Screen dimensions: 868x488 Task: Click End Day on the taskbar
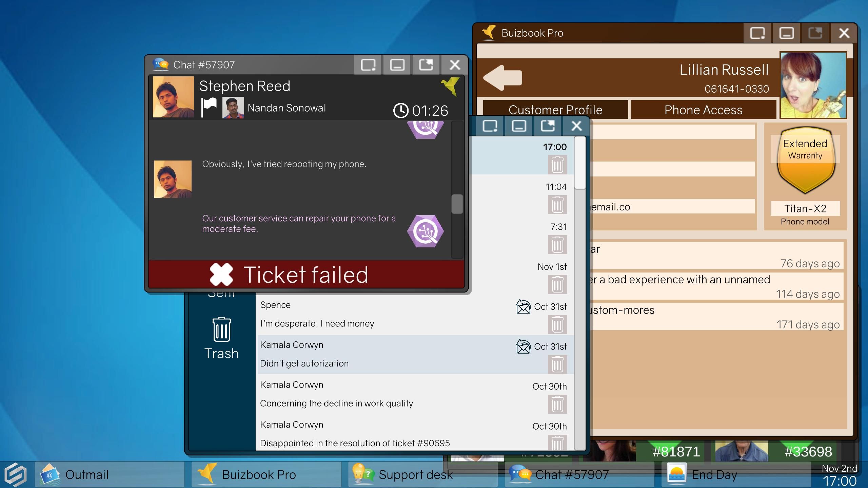tap(736, 474)
